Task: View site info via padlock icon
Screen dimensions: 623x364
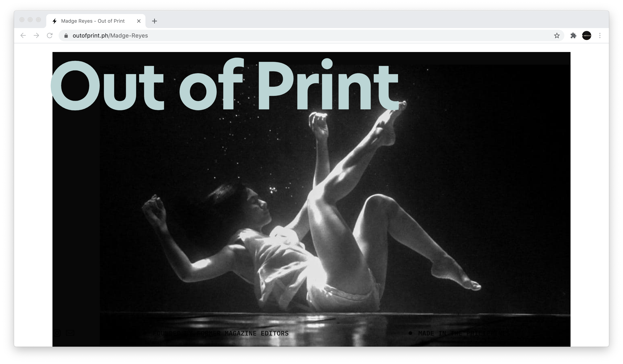Action: 66,36
